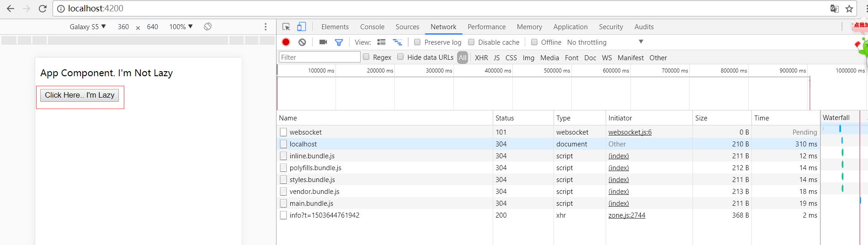
Task: Sort by the Size column header
Action: [722, 118]
